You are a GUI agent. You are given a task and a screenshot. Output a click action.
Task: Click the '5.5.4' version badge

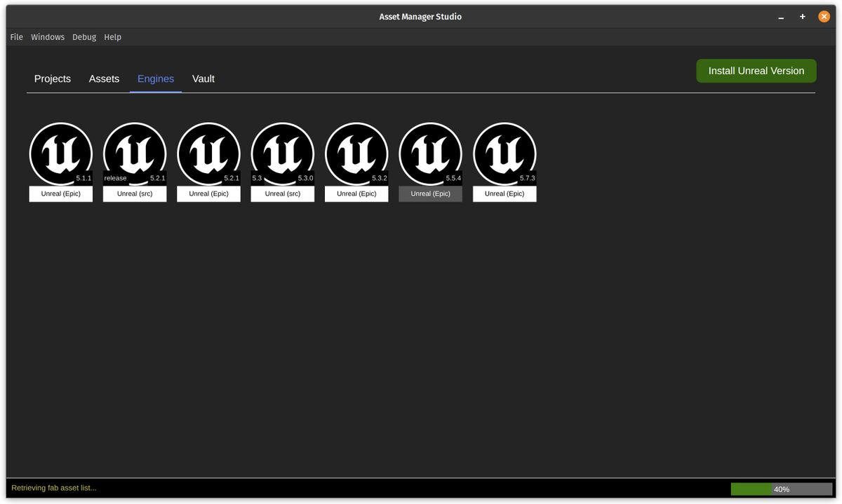point(453,178)
